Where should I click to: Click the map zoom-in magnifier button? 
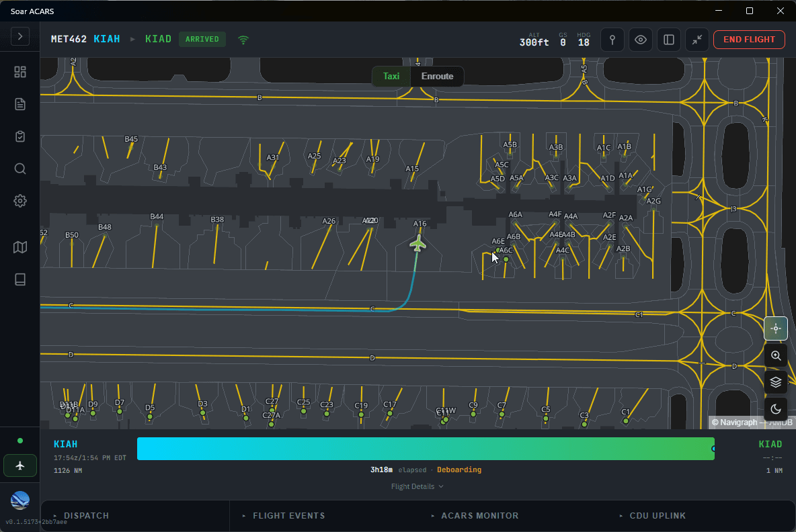tap(776, 355)
